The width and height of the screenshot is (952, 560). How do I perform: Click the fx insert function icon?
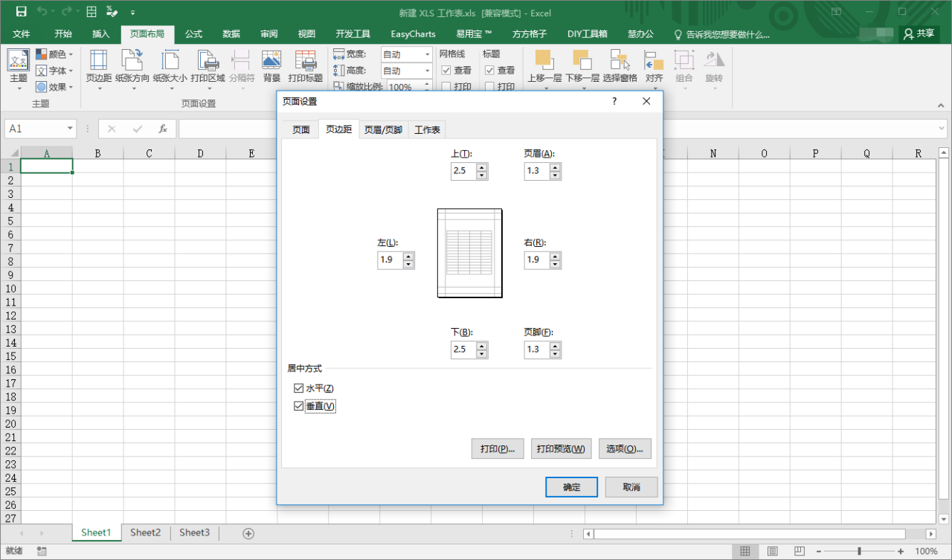(x=163, y=129)
